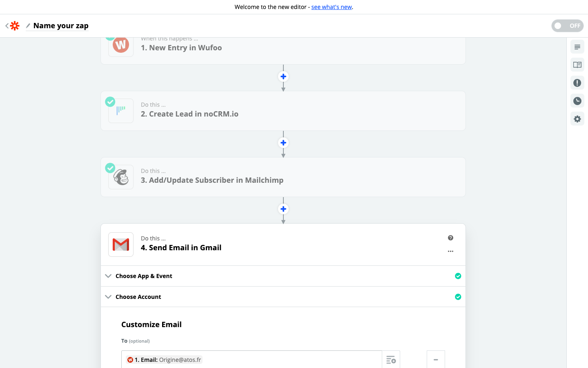The image size is (588, 368).
Task: Expand the Choose App & Event section
Action: [144, 276]
